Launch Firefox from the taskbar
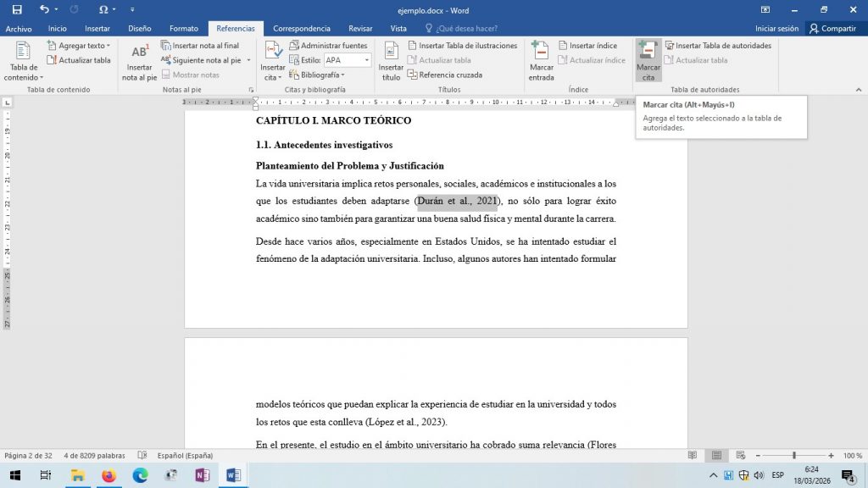This screenshot has height=488, width=868. point(109,475)
